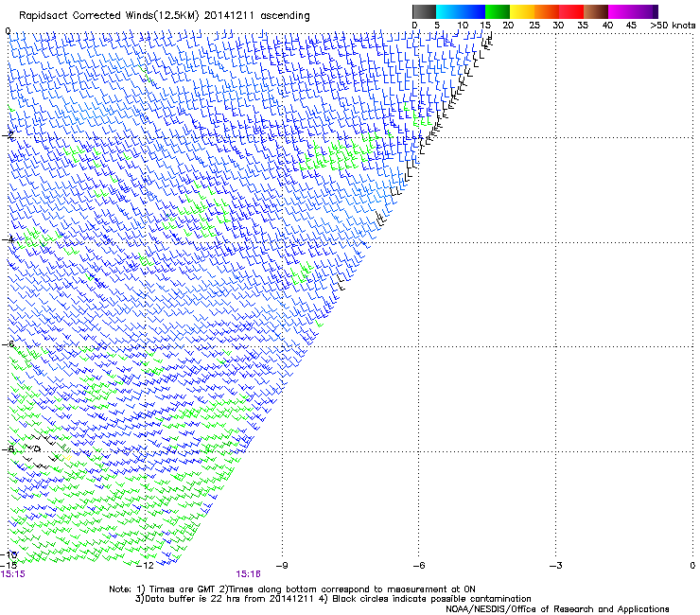This screenshot has height=615, width=700.
Task: Click the note 'Black circles indicate possible contamination'
Action: (431, 599)
